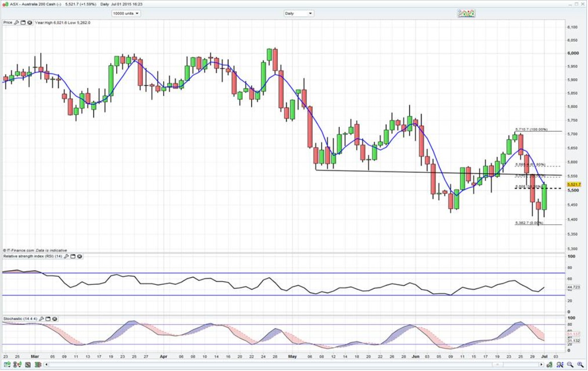Open Price panel settings wrench
This screenshot has width=588, height=371.
(x=17, y=23)
